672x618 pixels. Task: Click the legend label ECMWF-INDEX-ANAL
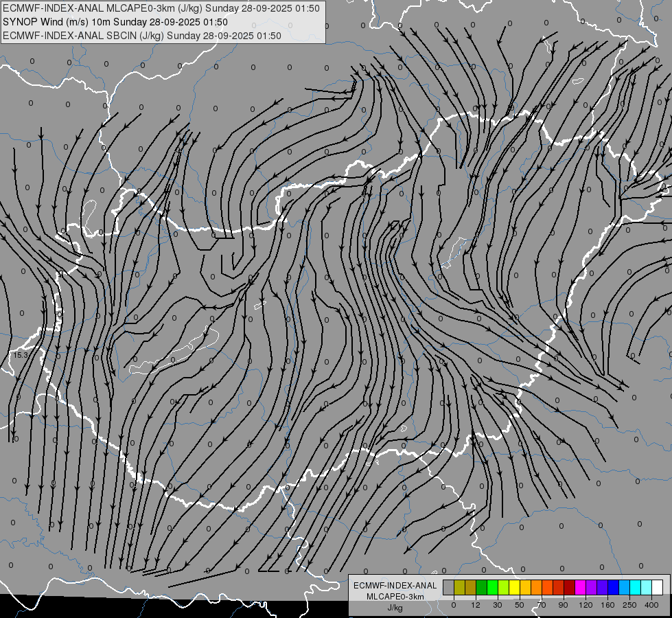point(395,586)
